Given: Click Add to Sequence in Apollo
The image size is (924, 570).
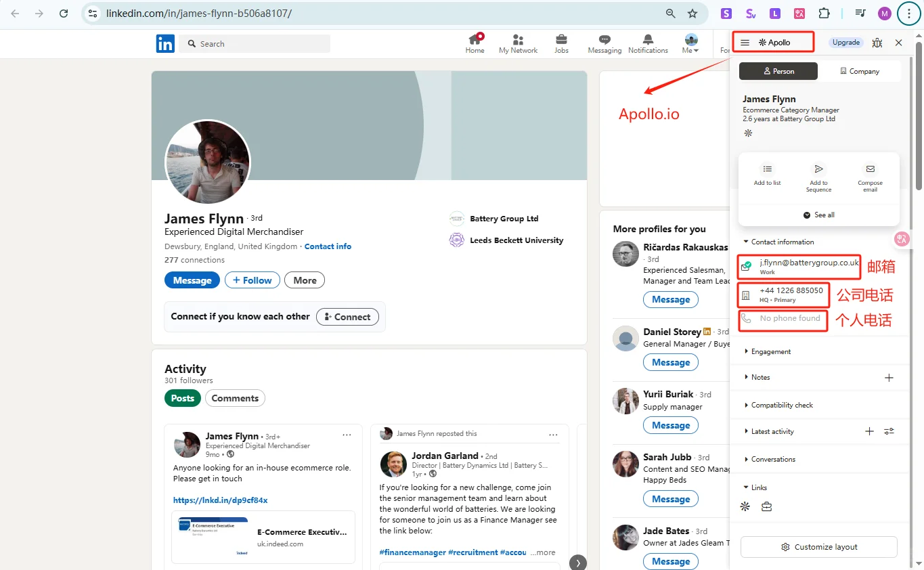Looking at the screenshot, I should click(818, 177).
